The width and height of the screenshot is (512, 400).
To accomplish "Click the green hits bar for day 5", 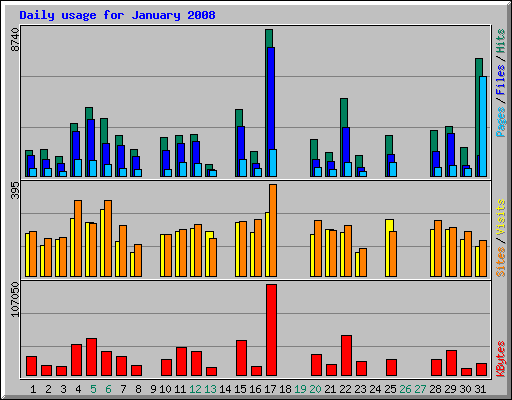I will point(89,113).
